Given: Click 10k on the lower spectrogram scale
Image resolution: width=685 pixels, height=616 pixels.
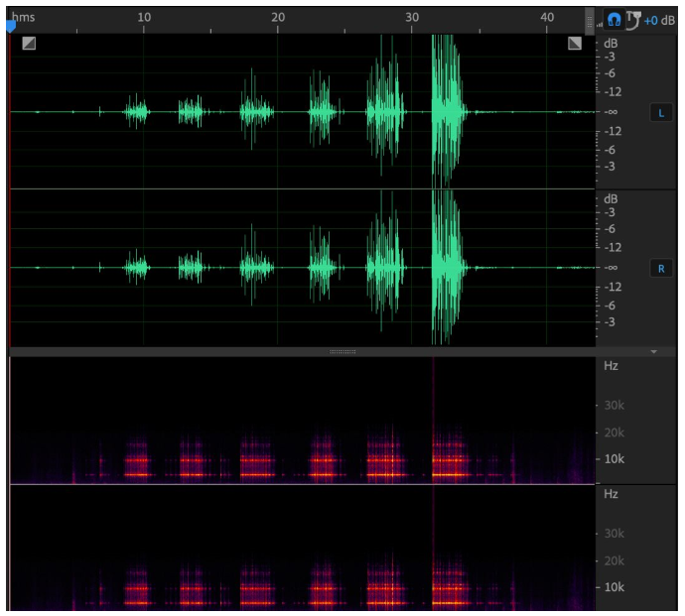Looking at the screenshot, I should click(x=615, y=587).
